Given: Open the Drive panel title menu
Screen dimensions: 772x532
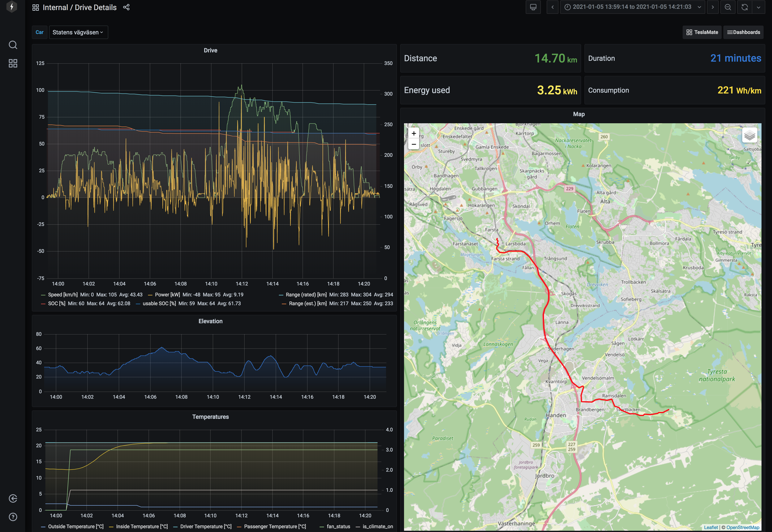Looking at the screenshot, I should coord(210,50).
